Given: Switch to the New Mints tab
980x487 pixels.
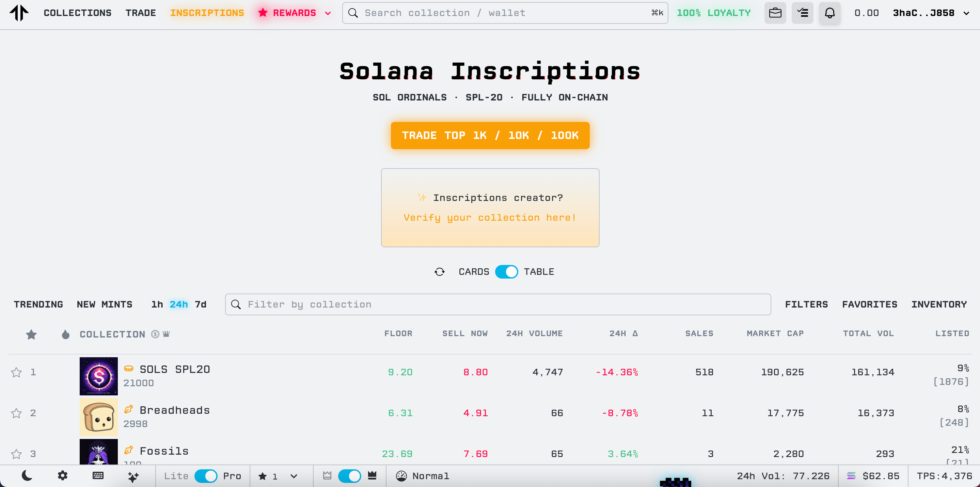Looking at the screenshot, I should pos(105,304).
